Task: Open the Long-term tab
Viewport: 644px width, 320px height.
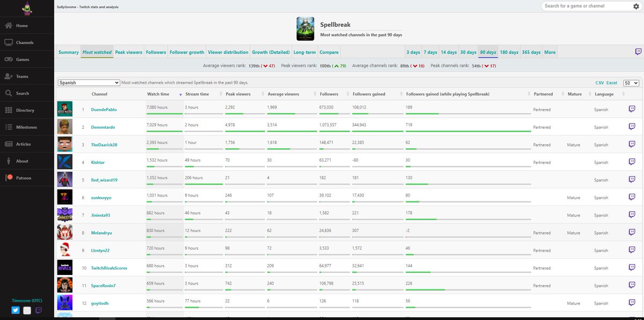Action: click(x=305, y=52)
